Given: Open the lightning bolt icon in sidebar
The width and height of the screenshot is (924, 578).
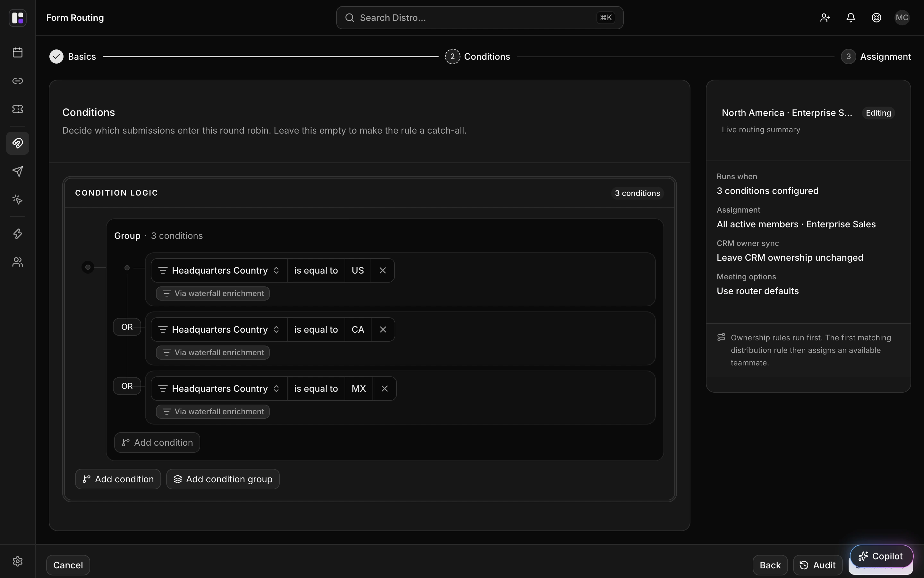Looking at the screenshot, I should click(x=18, y=233).
